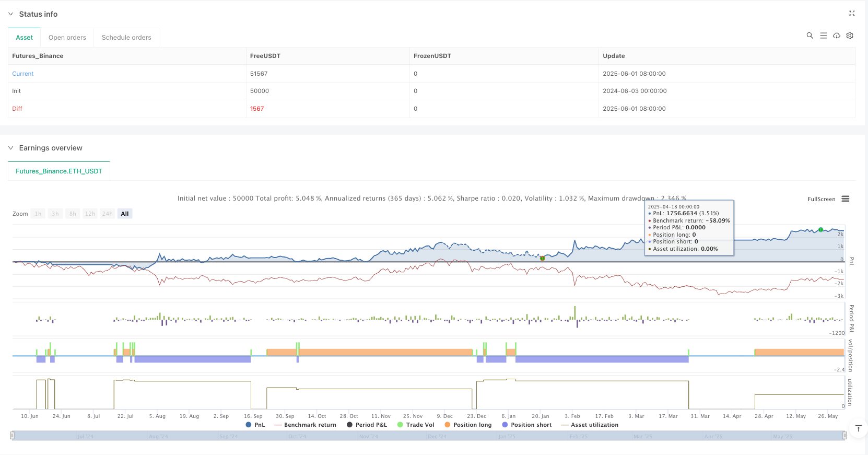This screenshot has height=455, width=868.
Task: Switch to the Open orders tab
Action: (x=67, y=38)
